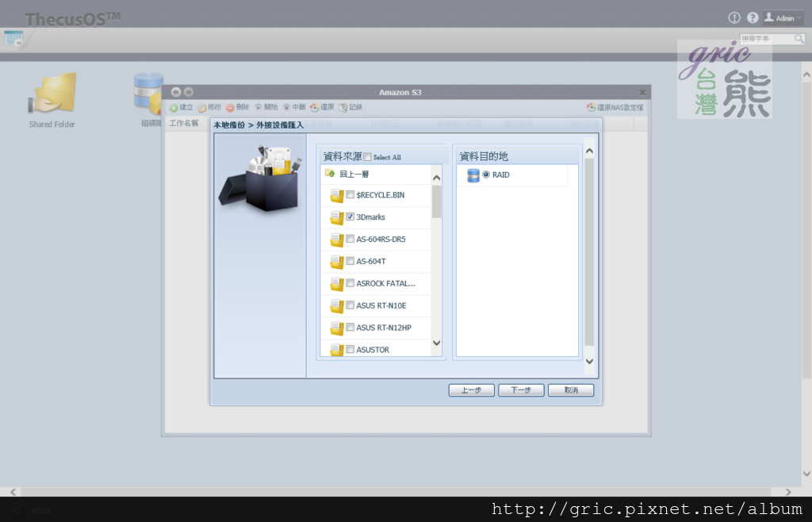This screenshot has height=522, width=812.
Task: Click the wizard panel scroll-up arrow
Action: pyautogui.click(x=589, y=151)
